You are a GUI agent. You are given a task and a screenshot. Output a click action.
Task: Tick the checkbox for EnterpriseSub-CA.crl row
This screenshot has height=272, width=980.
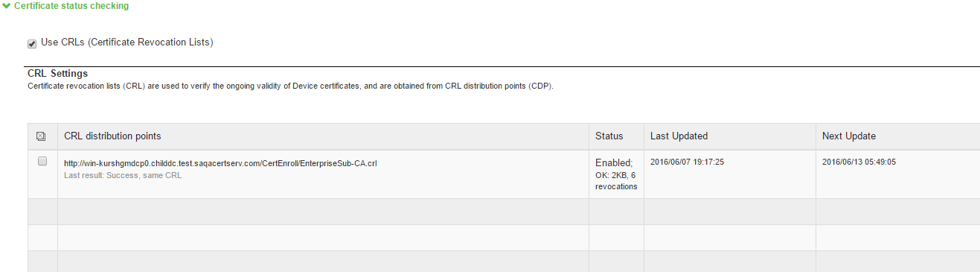[x=42, y=161]
